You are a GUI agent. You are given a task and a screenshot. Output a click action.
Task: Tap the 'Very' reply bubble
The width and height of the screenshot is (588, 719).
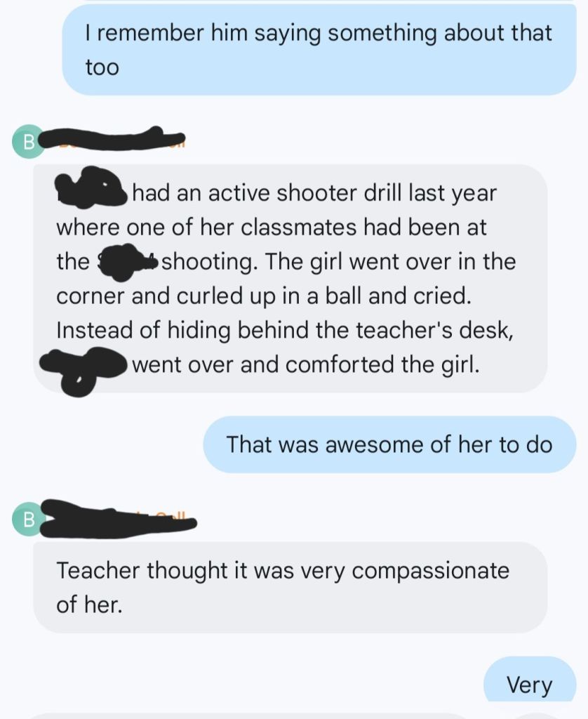(530, 680)
